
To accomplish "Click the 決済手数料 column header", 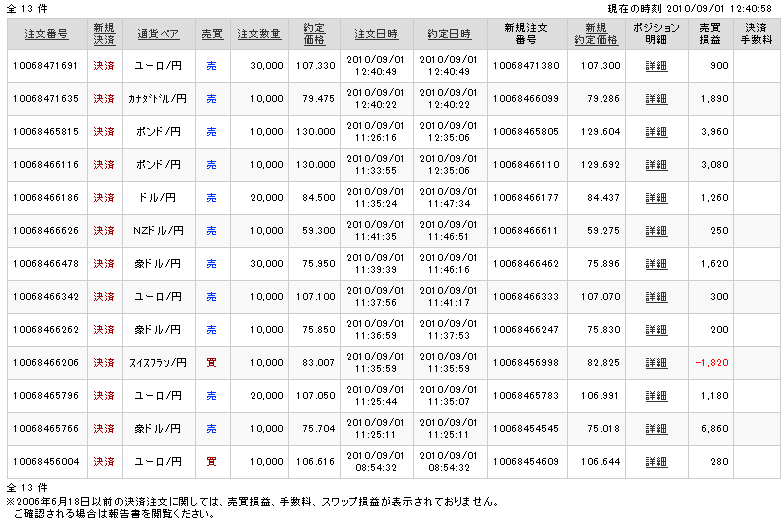I will click(757, 34).
